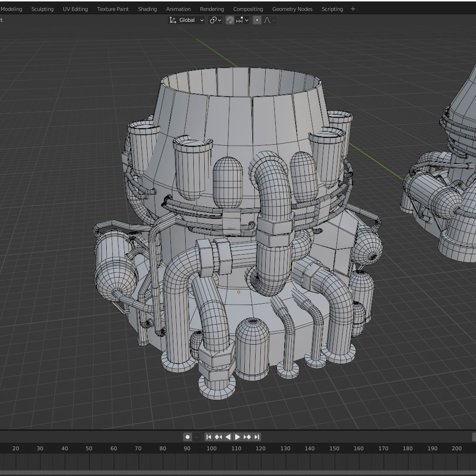476x476 pixels.
Task: Toggle proportional editing
Action: pyautogui.click(x=257, y=20)
